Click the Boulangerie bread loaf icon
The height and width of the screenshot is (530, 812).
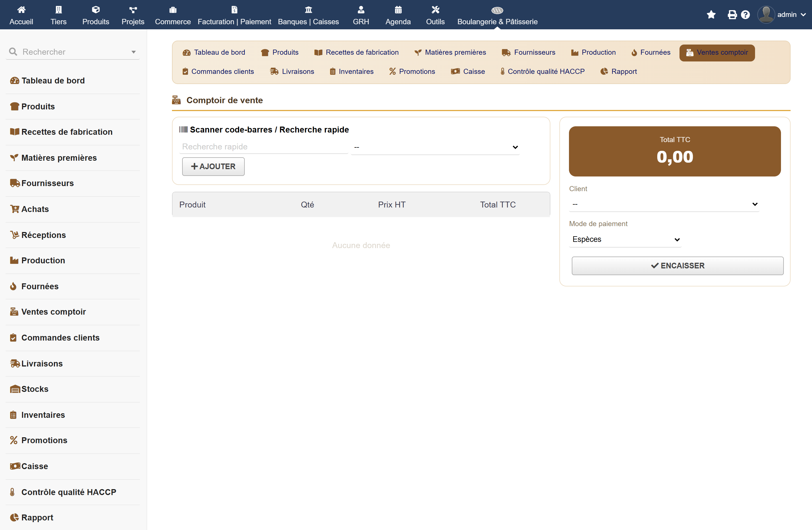point(497,10)
